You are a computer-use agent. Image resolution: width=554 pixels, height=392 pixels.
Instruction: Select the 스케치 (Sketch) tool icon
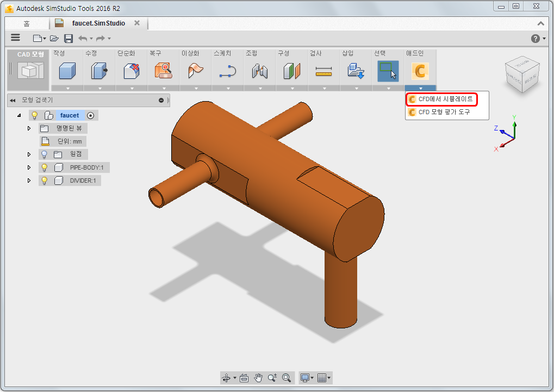point(228,71)
